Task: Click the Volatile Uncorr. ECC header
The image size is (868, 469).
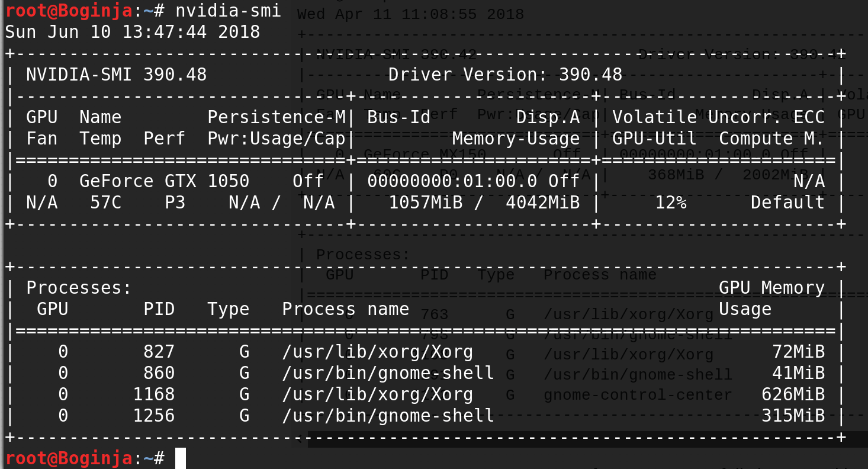Action: tap(718, 117)
